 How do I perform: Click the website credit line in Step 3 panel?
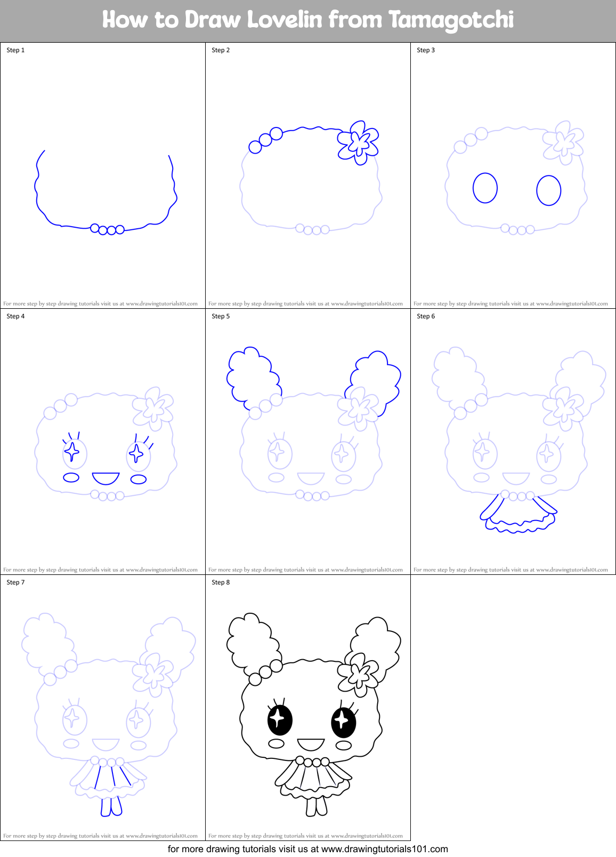point(510,303)
